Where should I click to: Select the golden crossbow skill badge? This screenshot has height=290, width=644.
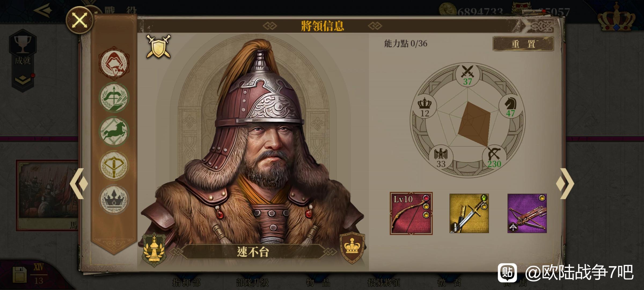click(114, 165)
